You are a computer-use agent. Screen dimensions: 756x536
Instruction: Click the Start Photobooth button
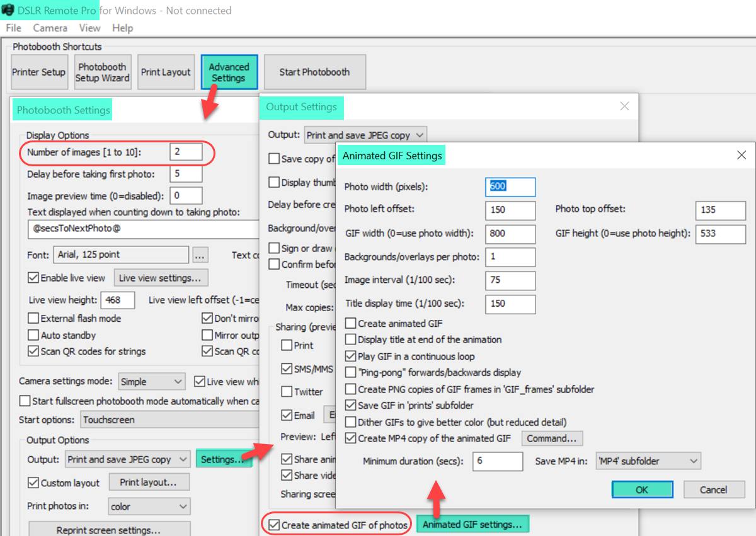tap(314, 72)
